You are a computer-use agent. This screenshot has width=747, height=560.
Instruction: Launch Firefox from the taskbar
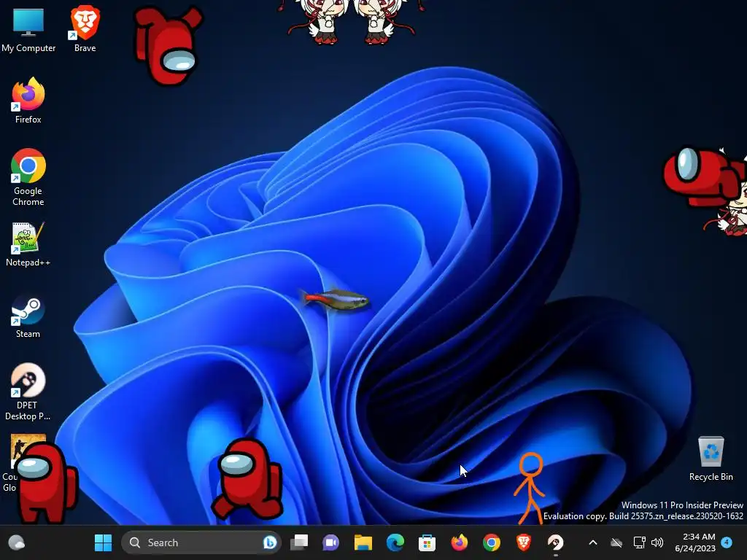coord(460,542)
